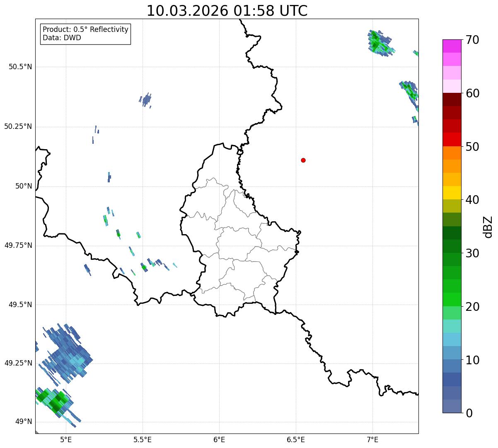Select the 7E longitude tick label
The image size is (498, 448).
(372, 439)
